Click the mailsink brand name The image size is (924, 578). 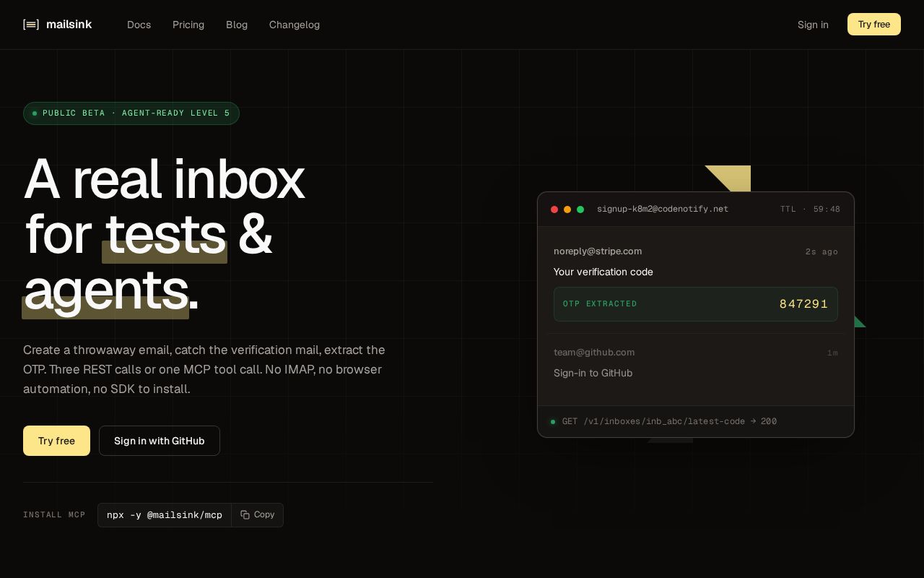[69, 25]
